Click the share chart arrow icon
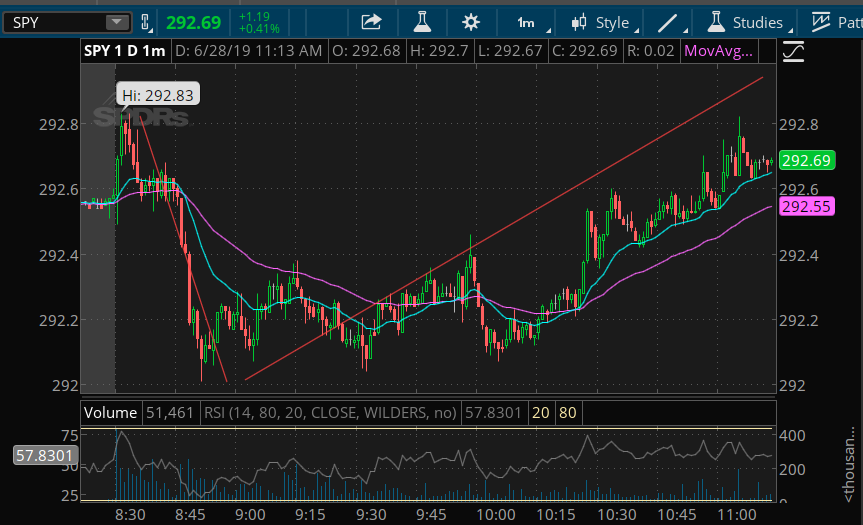The image size is (863, 525). pyautogui.click(x=371, y=23)
